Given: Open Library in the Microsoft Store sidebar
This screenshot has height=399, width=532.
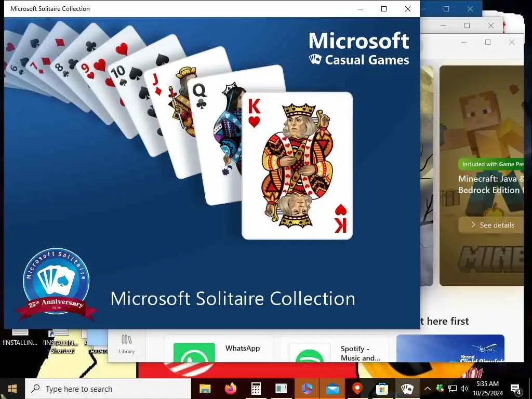Looking at the screenshot, I should (x=127, y=344).
